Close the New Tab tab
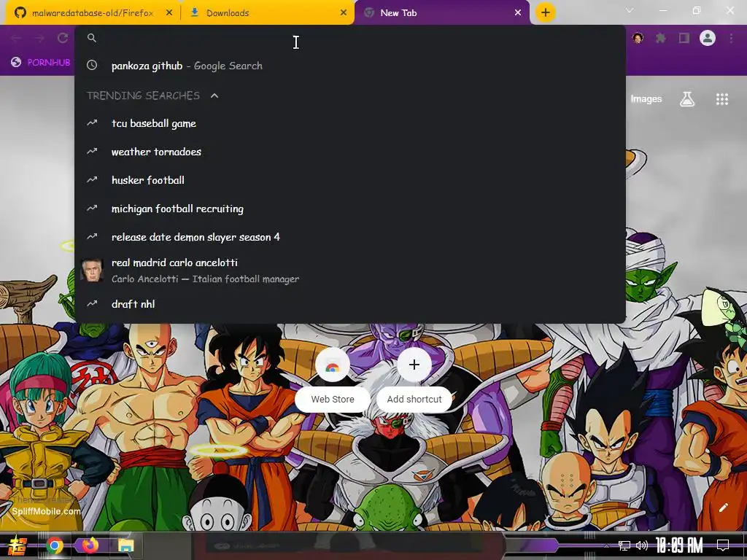The image size is (747, 560). 518,13
